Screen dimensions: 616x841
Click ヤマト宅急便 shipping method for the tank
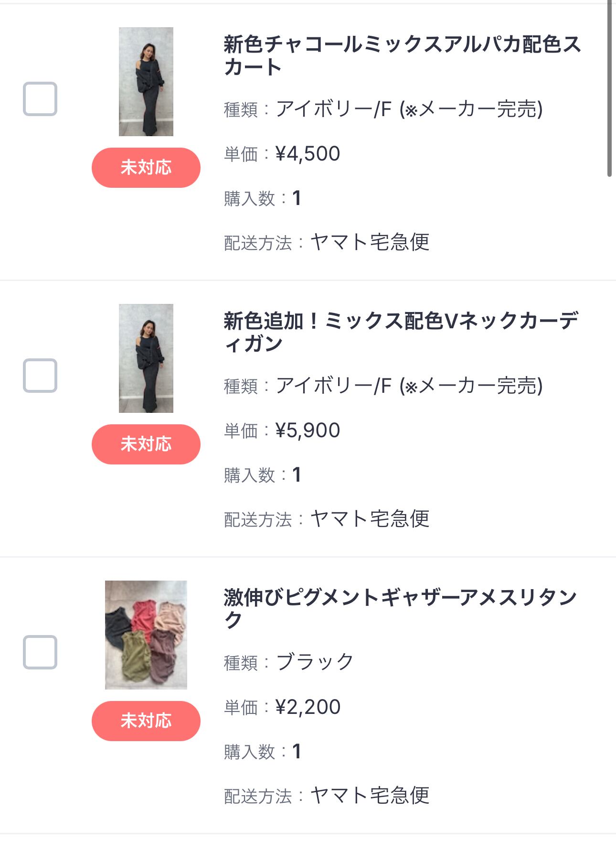tap(370, 796)
